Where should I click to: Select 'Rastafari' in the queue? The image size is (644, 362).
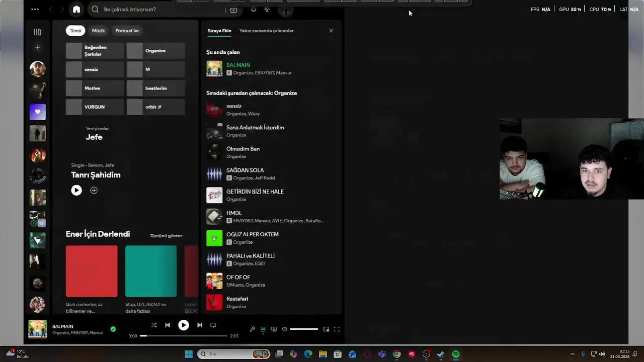click(271, 302)
